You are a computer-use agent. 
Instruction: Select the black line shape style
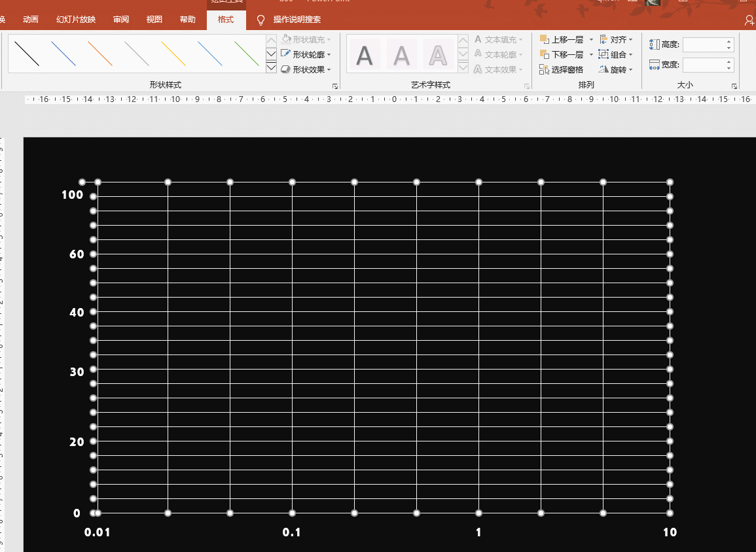click(27, 54)
